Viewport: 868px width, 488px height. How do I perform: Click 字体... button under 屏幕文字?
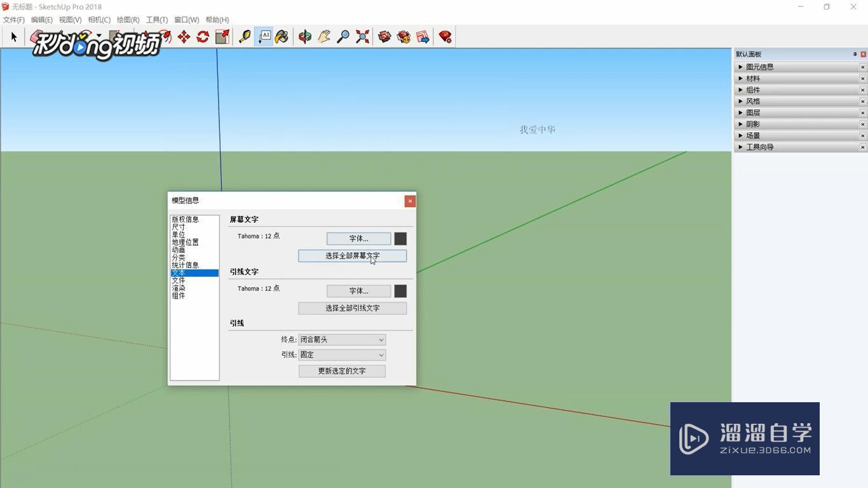tap(359, 238)
